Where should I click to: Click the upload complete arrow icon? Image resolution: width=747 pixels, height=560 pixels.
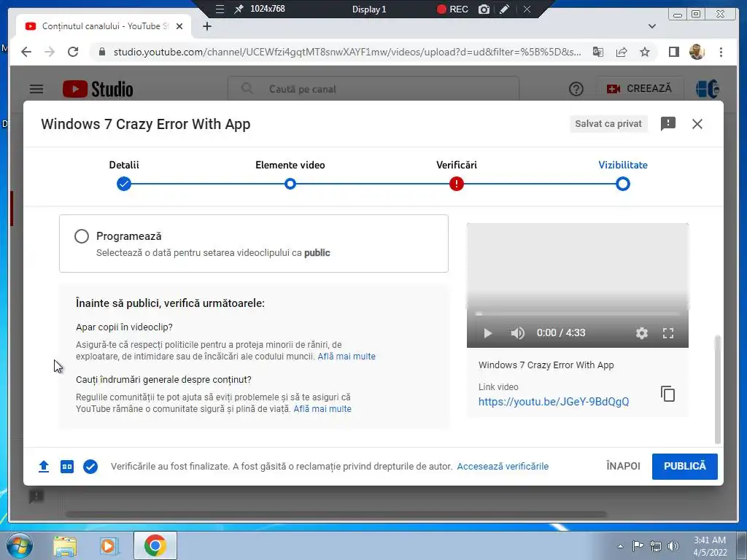click(43, 466)
